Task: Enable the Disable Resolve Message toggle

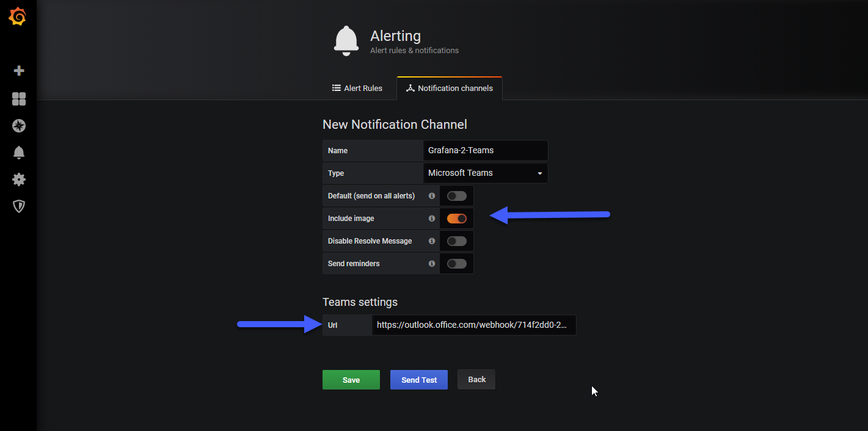Action: click(x=457, y=241)
